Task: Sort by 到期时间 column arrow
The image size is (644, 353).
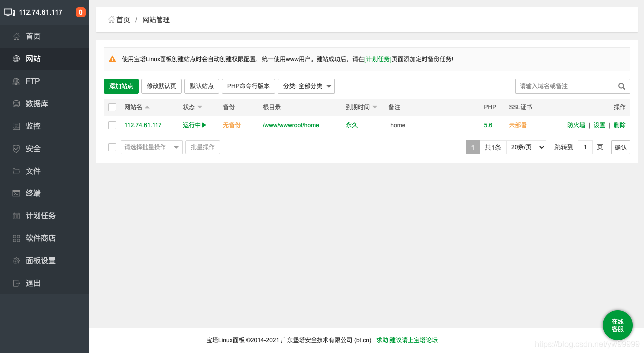Action: pyautogui.click(x=375, y=107)
